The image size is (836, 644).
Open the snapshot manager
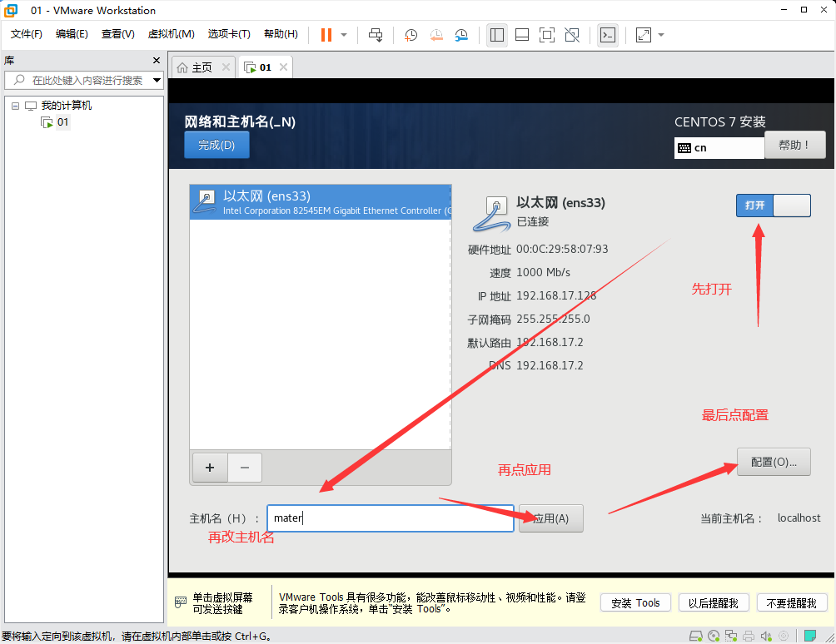[461, 35]
